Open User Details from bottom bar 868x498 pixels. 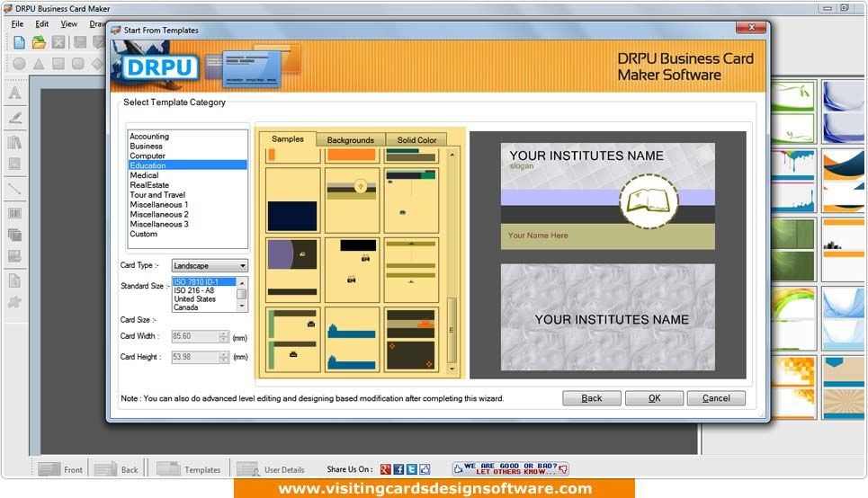[271, 469]
